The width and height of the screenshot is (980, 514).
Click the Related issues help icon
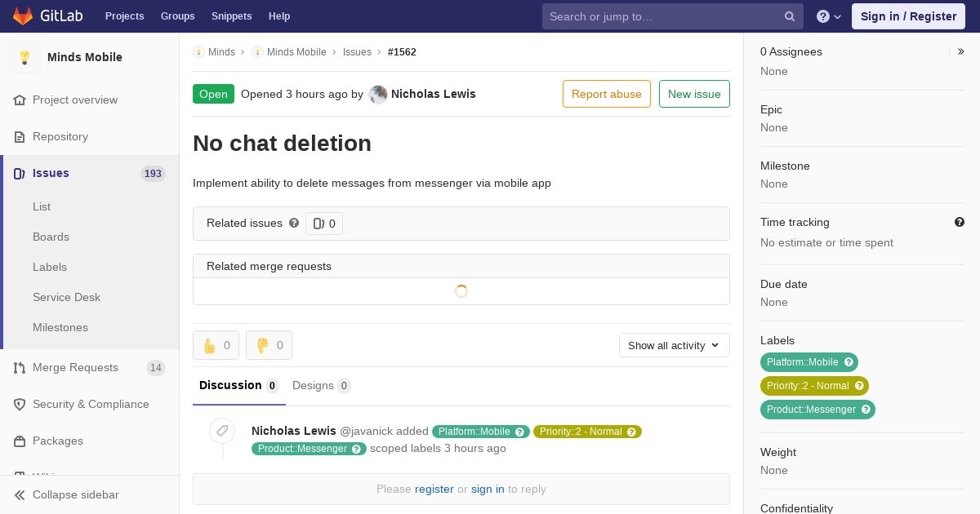coord(294,223)
